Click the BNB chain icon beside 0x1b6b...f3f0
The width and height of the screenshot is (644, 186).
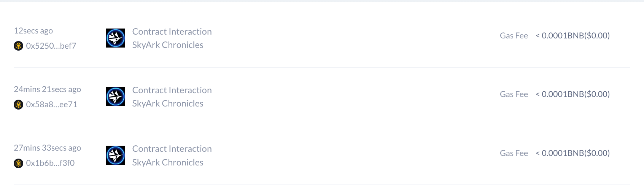[x=18, y=163]
